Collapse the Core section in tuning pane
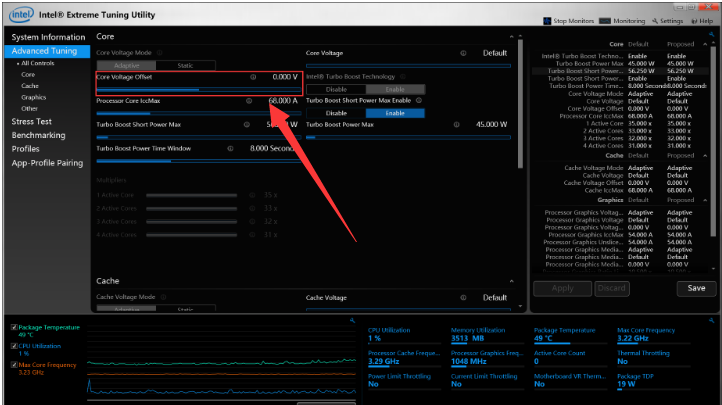The width and height of the screenshot is (722, 405). click(512, 36)
